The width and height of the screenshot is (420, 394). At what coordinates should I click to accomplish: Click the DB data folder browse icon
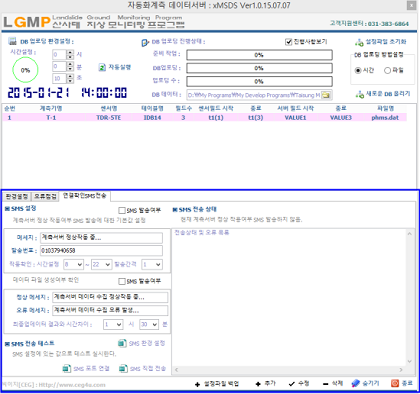point(326,95)
